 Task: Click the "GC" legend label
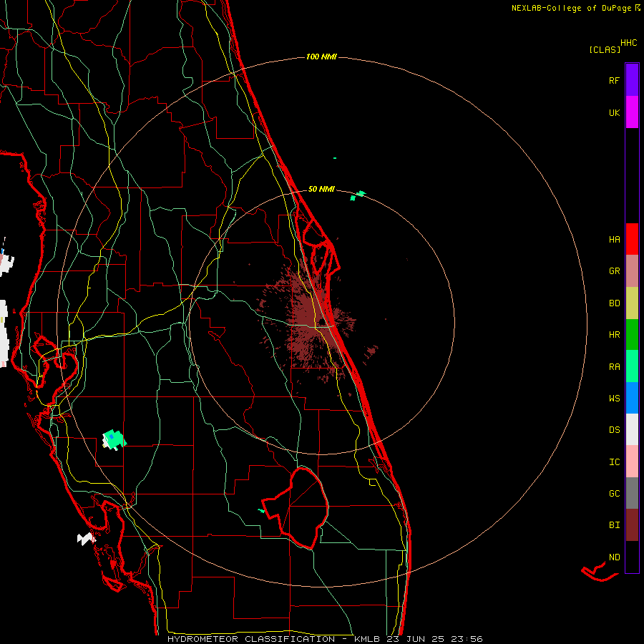pos(615,494)
